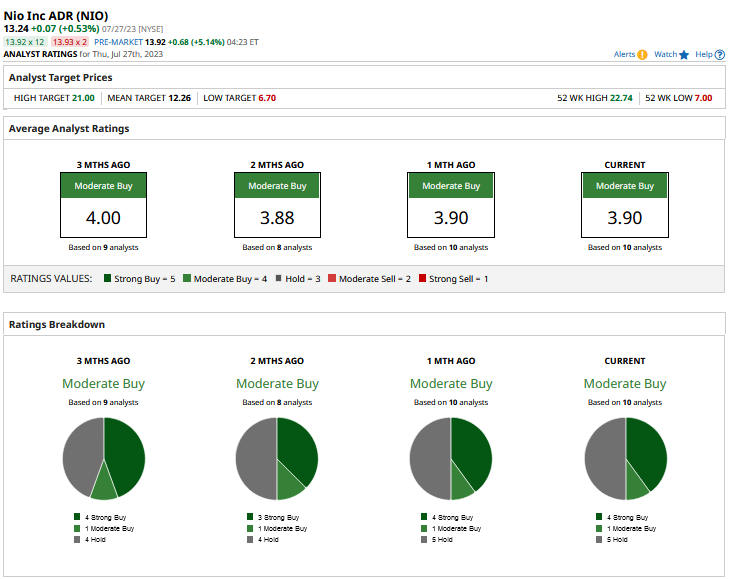Click the green bid price 13.92 x 12
Viewport: 730px width, 579px height.
25,42
